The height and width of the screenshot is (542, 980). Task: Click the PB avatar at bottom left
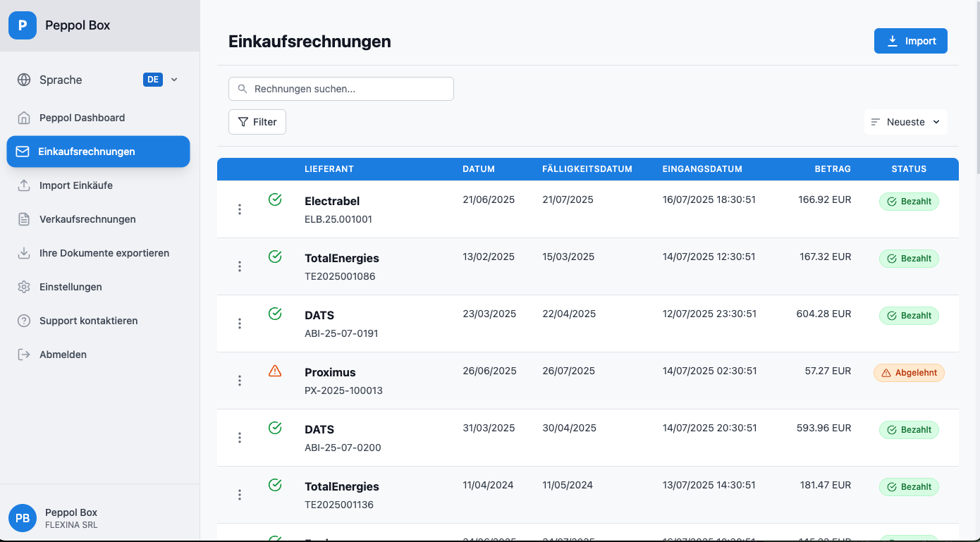[x=23, y=518]
